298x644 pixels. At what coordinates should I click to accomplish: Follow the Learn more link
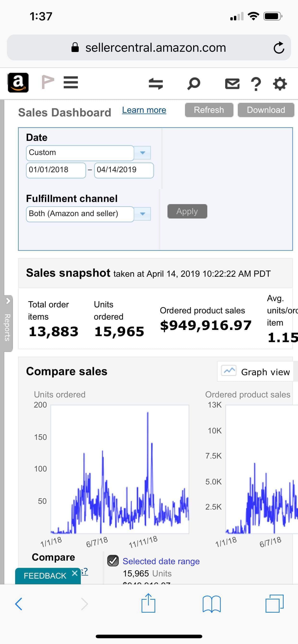(x=144, y=110)
